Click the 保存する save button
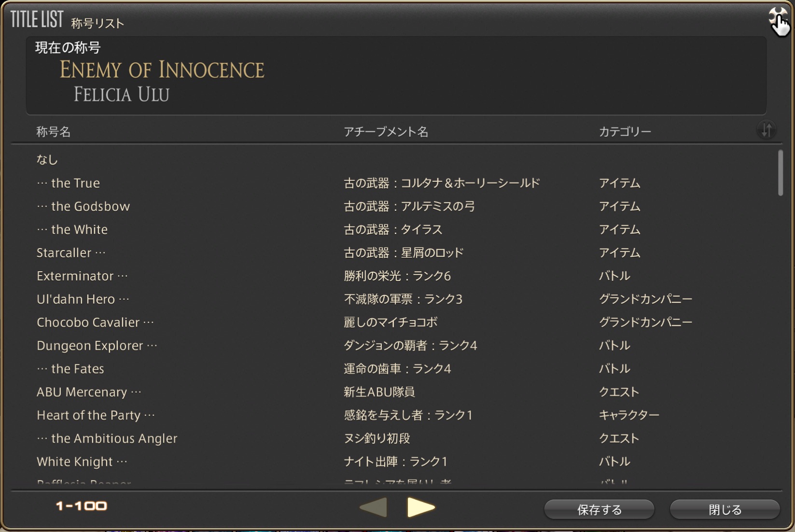This screenshot has width=795, height=532. [x=600, y=510]
